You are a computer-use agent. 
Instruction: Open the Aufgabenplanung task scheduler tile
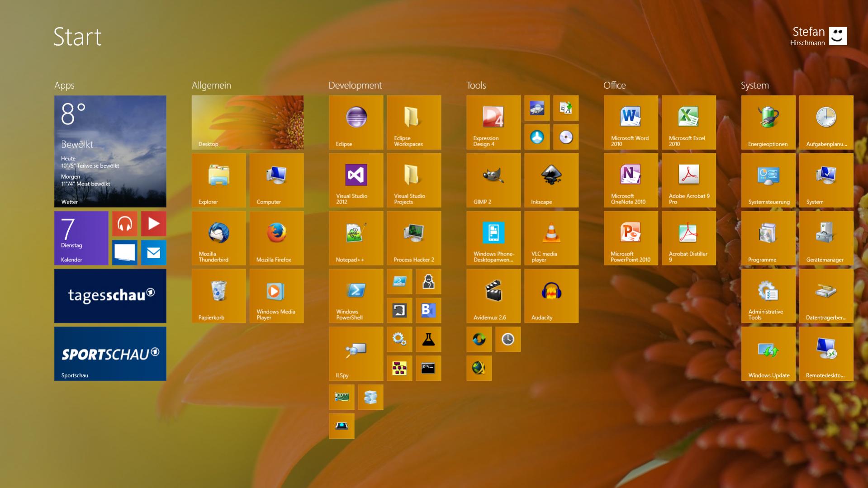(x=827, y=122)
